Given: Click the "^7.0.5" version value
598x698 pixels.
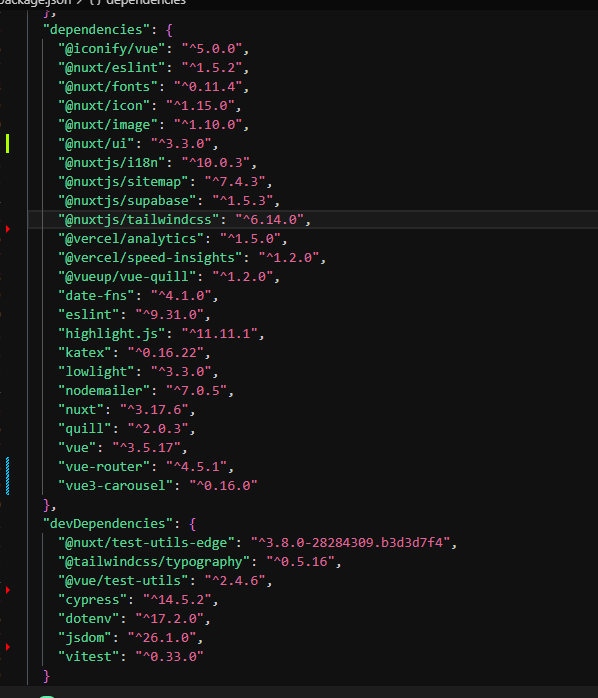Looking at the screenshot, I should pos(197,391).
